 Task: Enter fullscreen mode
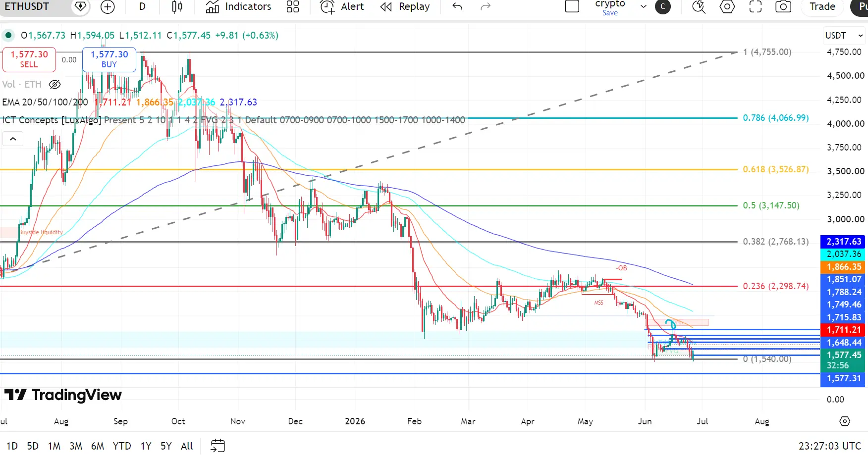tap(756, 6)
